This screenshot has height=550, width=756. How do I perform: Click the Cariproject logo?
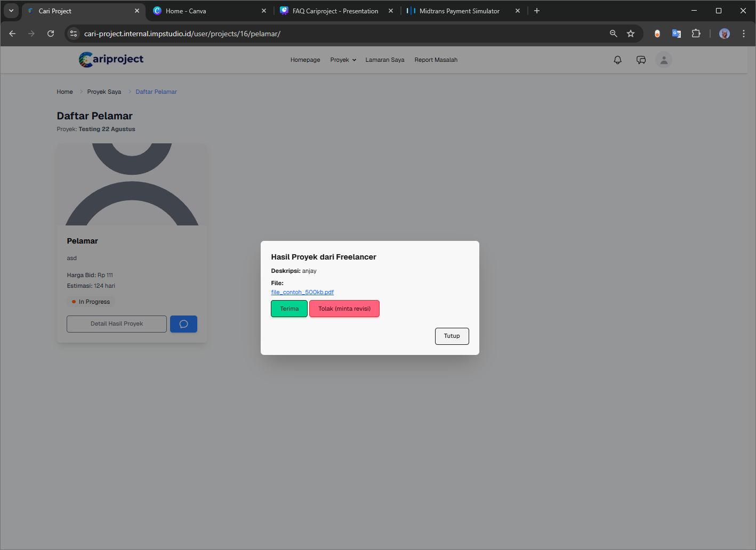[111, 59]
